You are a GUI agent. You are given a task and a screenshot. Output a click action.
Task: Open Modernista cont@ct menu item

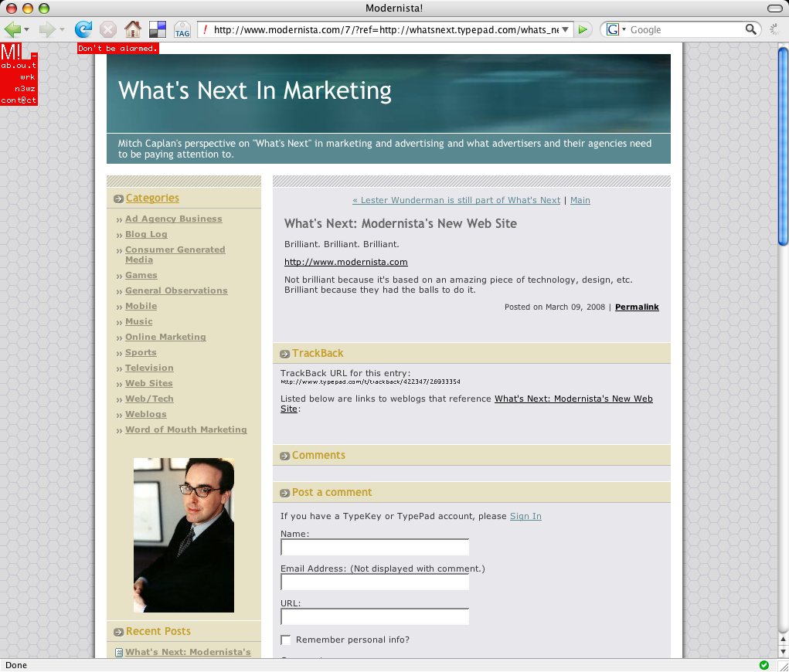tap(19, 100)
